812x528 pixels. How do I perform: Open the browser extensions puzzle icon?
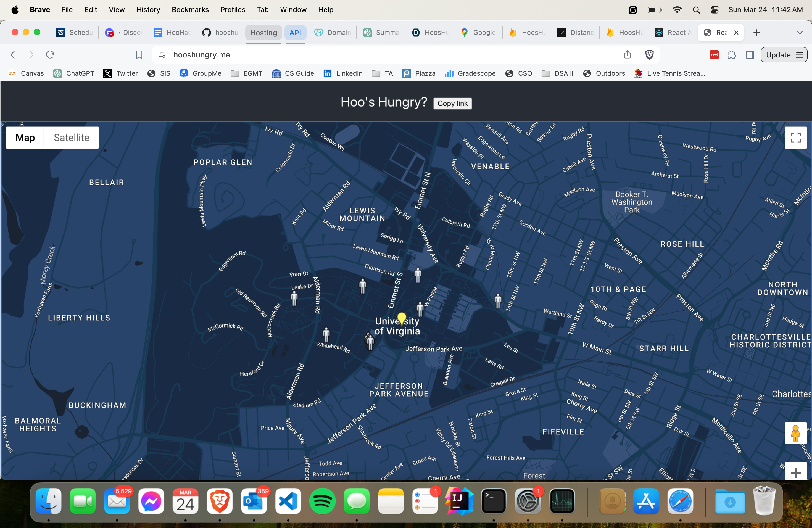point(732,55)
